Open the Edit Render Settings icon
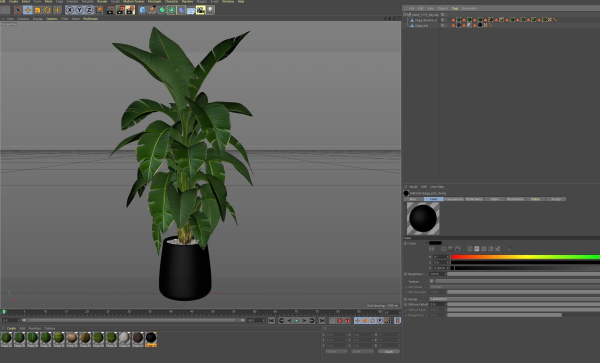Screen dimensions: 600x363 coord(130,10)
